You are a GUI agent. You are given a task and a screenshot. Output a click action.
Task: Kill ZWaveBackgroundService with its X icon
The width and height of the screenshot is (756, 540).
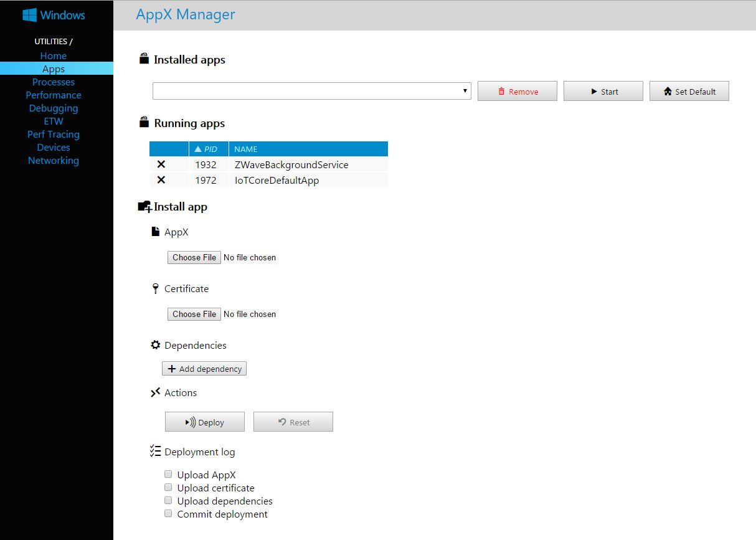[x=161, y=164]
